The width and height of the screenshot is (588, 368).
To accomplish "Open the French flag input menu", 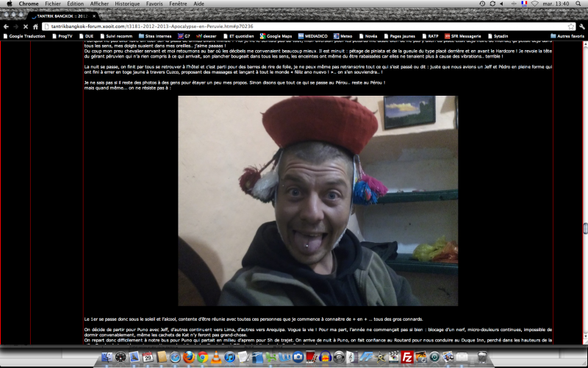I will tap(524, 4).
